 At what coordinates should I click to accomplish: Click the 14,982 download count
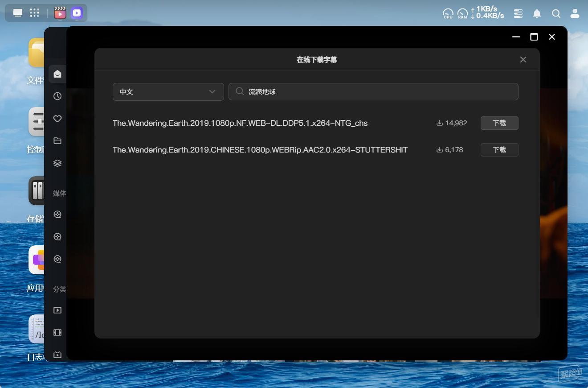[x=452, y=123]
